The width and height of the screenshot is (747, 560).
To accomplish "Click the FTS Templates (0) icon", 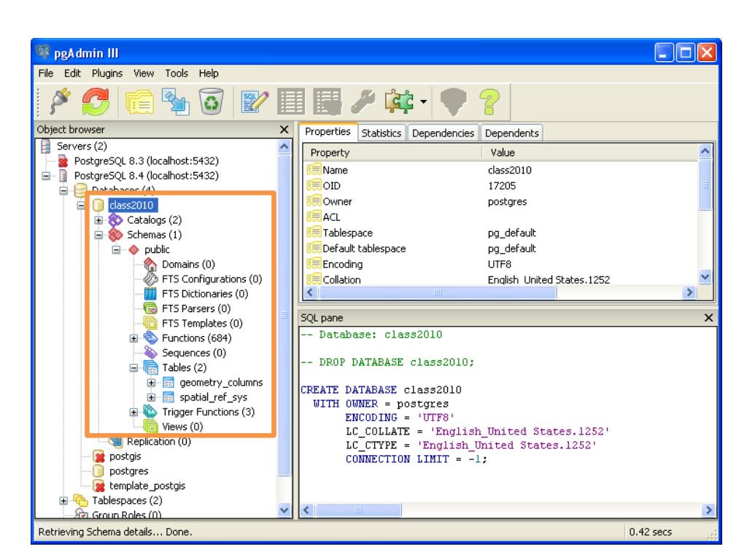I will coord(150,323).
